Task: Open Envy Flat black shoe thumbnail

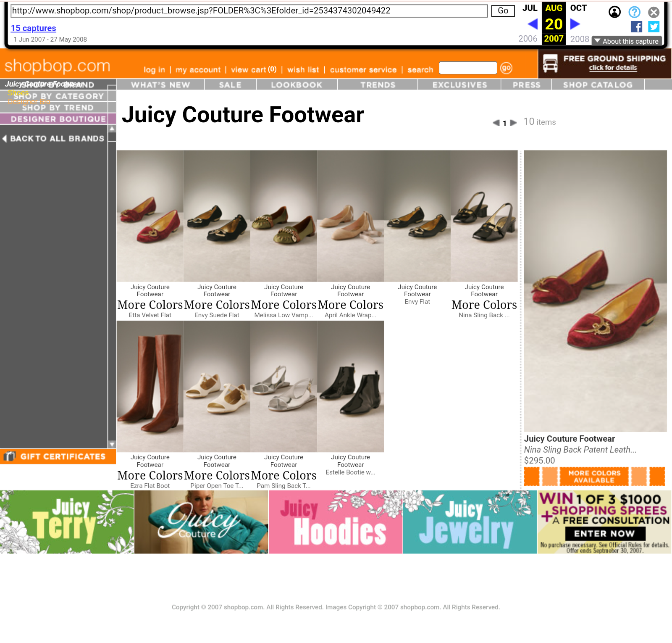Action: point(417,216)
